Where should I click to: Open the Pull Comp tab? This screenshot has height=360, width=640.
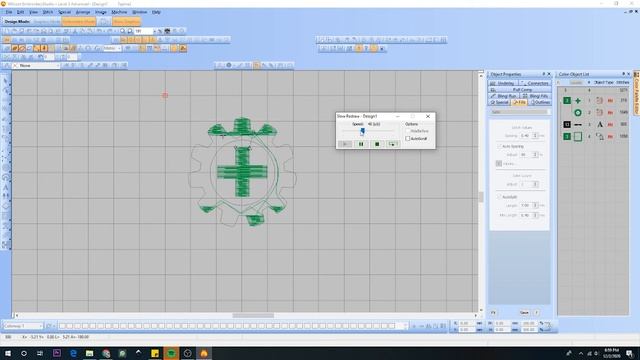pos(520,89)
